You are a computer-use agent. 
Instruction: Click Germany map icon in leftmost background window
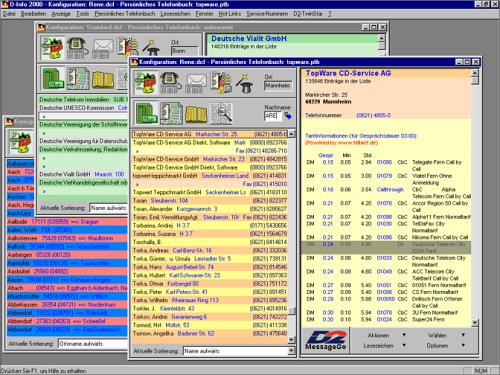(x=20, y=143)
